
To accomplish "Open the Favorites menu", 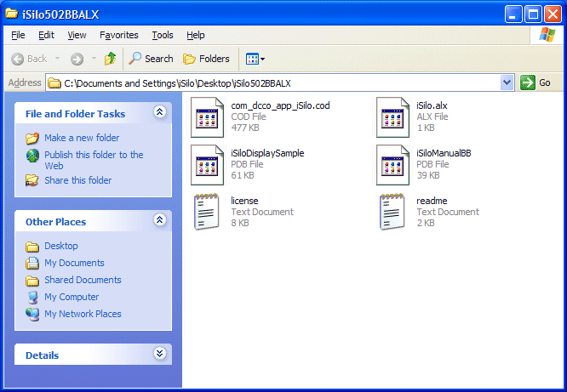I will (x=118, y=35).
